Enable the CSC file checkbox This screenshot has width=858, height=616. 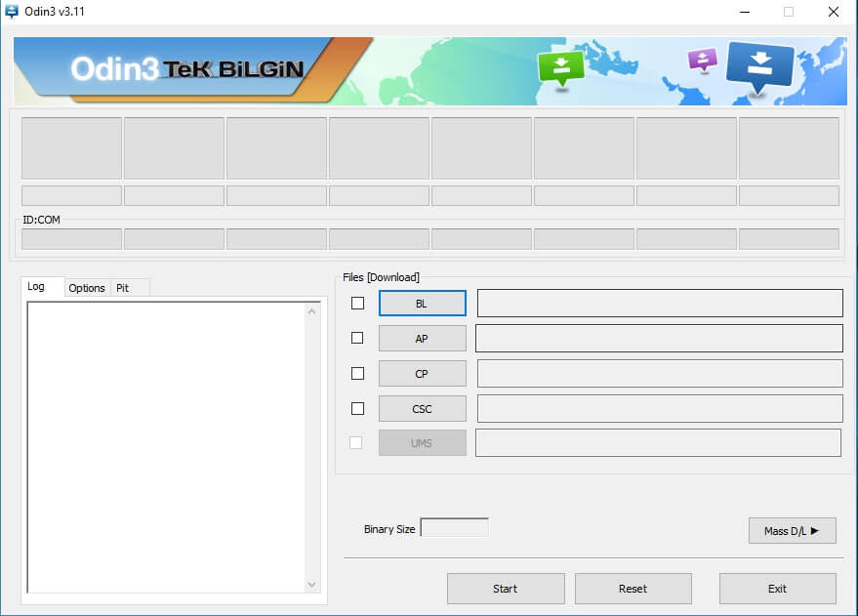357,408
